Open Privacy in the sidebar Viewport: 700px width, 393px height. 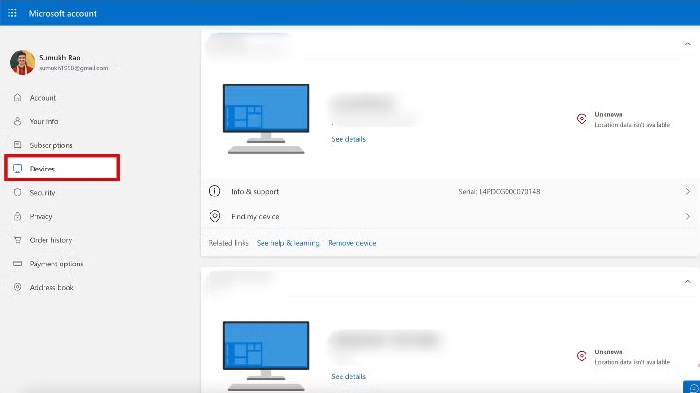[x=41, y=216]
